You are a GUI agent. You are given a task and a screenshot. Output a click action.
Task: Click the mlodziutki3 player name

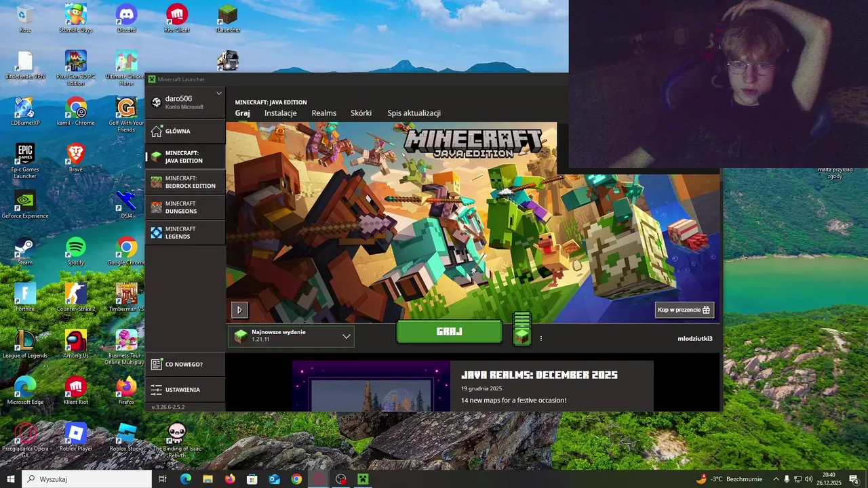pyautogui.click(x=695, y=338)
